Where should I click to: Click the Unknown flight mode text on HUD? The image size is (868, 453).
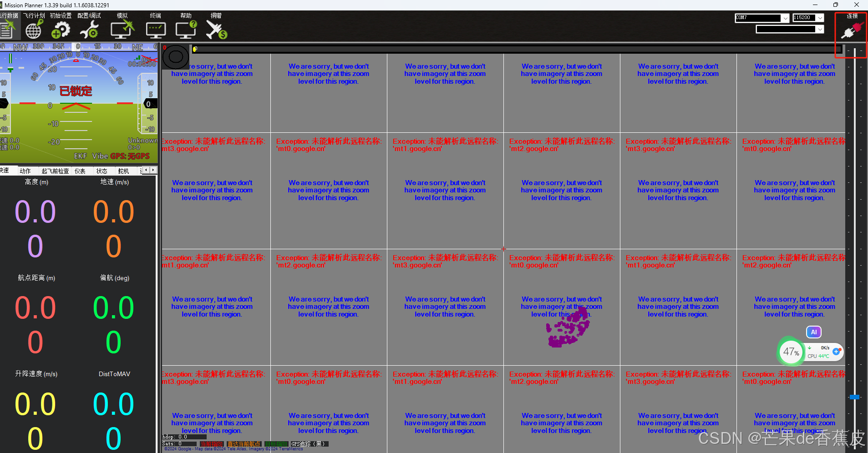coord(143,141)
